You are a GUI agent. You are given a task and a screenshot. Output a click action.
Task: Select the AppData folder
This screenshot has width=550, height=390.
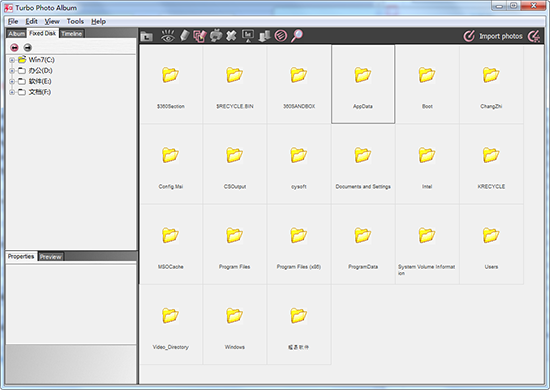363,84
